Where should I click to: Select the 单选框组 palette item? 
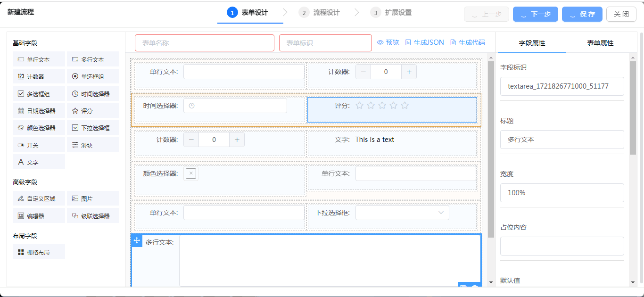[x=93, y=76]
